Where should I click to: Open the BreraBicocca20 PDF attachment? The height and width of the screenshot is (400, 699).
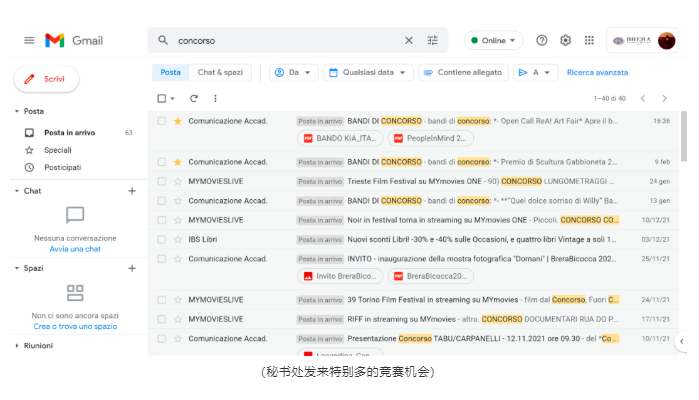click(x=431, y=276)
